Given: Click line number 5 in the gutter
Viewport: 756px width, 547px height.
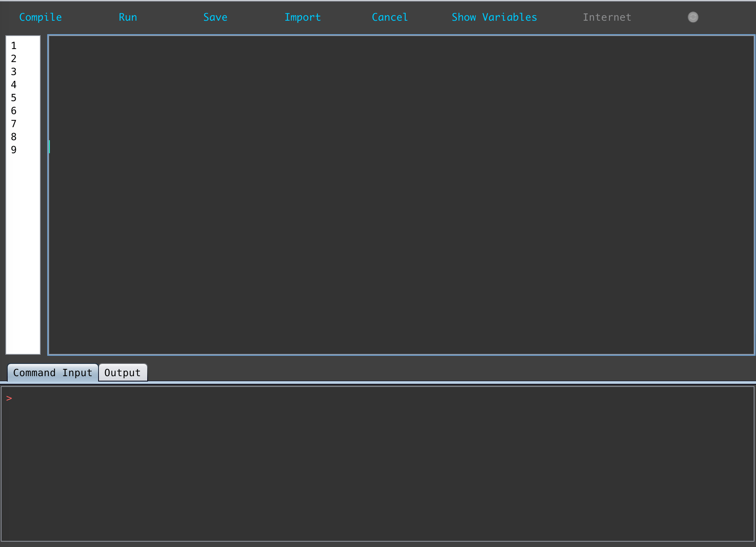Looking at the screenshot, I should 13,98.
